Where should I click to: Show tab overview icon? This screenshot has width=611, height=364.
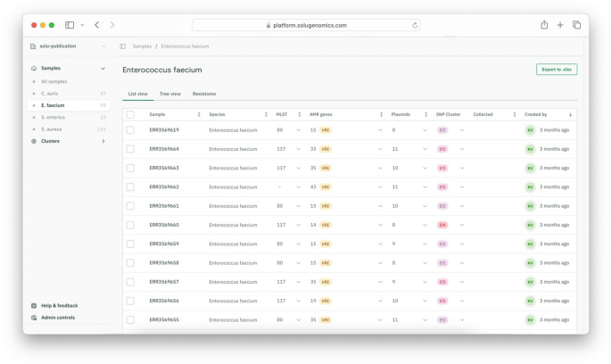click(576, 25)
